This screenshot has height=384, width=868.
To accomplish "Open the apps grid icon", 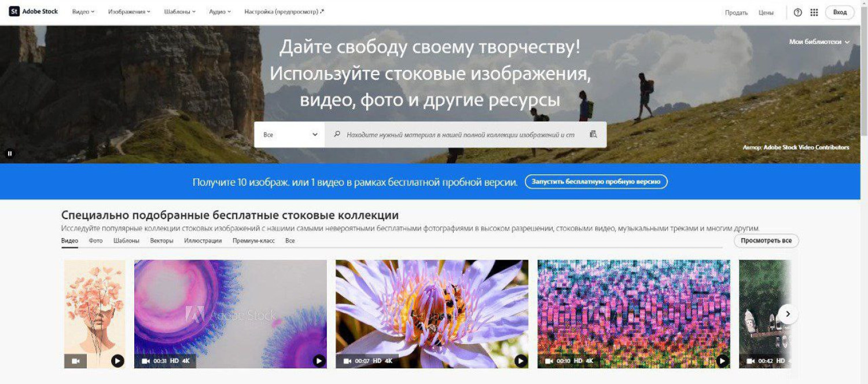I will point(814,12).
